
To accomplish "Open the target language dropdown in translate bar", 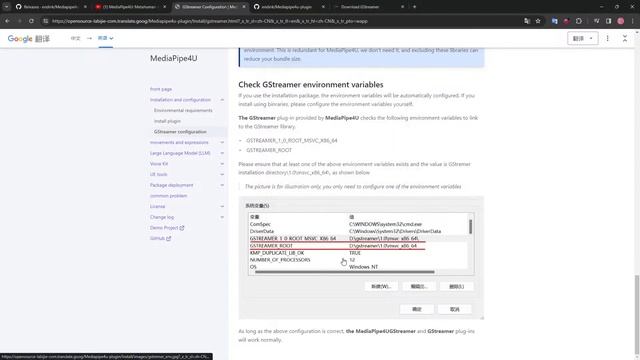I will (105, 38).
